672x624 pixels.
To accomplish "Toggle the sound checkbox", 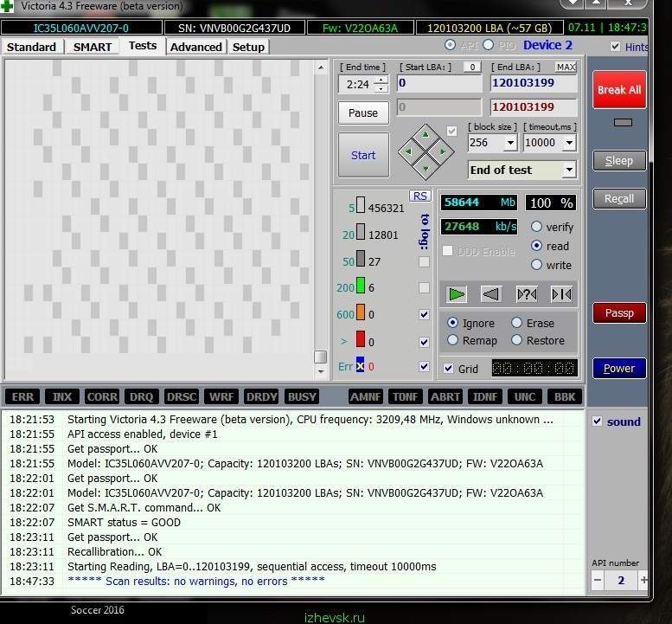I will click(598, 421).
